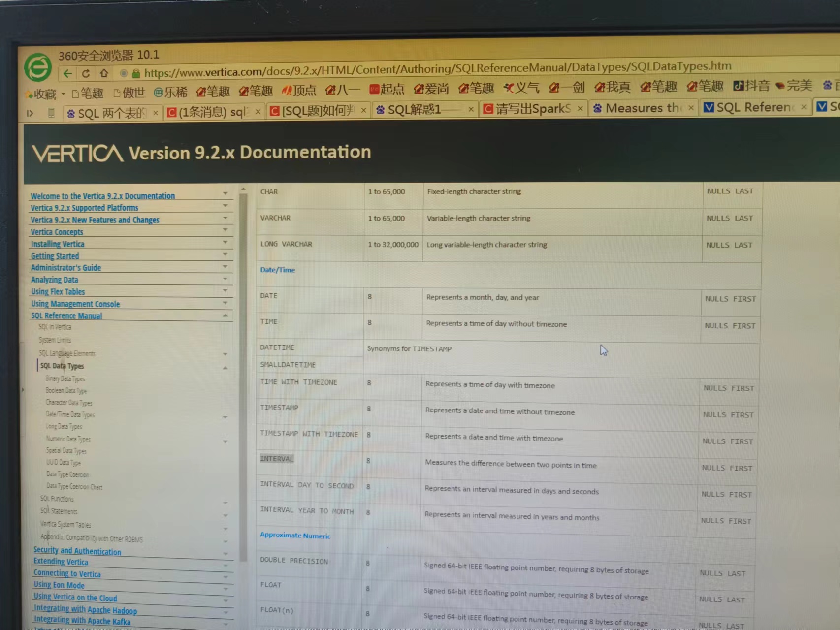Click the tab sidebar toggle icon
840x630 pixels.
click(x=30, y=113)
